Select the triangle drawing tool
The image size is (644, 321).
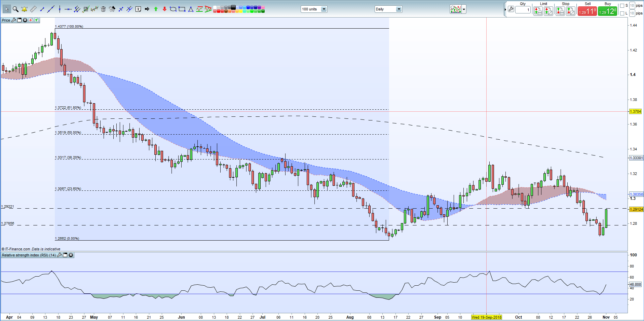click(191, 9)
